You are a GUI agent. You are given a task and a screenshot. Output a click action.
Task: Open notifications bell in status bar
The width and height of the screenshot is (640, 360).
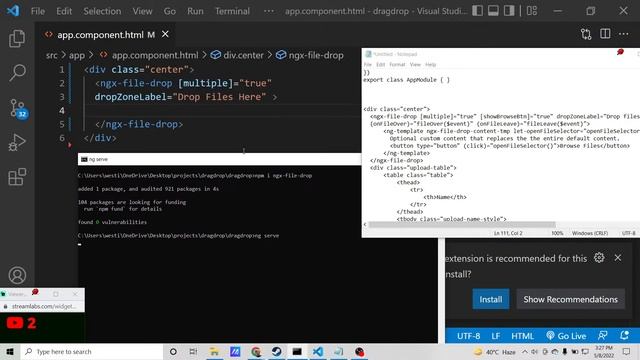click(624, 336)
